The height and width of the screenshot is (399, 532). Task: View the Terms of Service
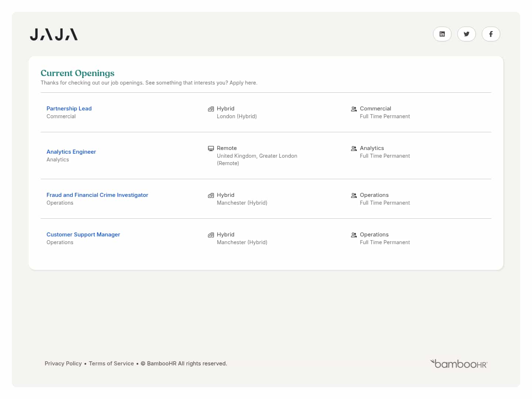[111, 363]
